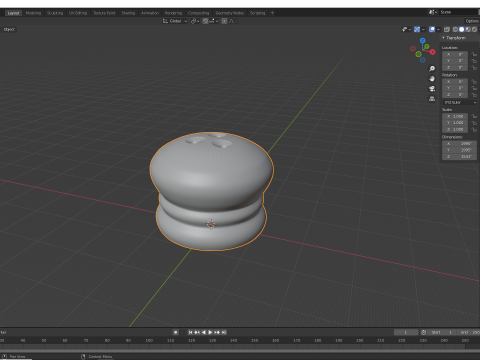Open the overlays options dropdown arrow
The width and height of the screenshot is (480, 360).
(x=438, y=30)
